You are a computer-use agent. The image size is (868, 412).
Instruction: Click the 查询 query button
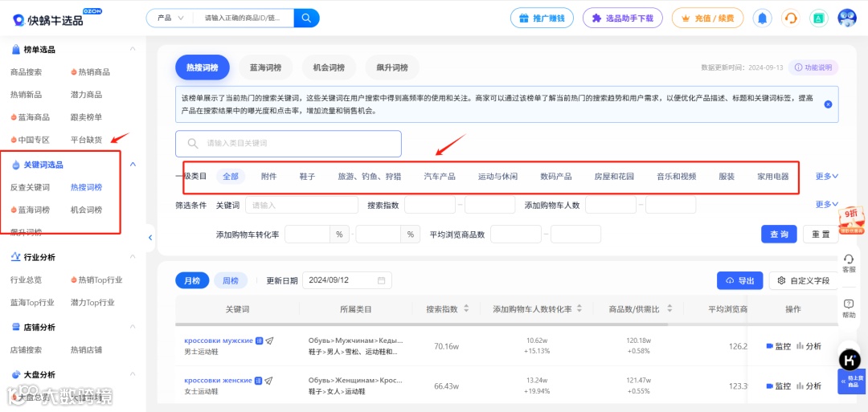click(779, 234)
